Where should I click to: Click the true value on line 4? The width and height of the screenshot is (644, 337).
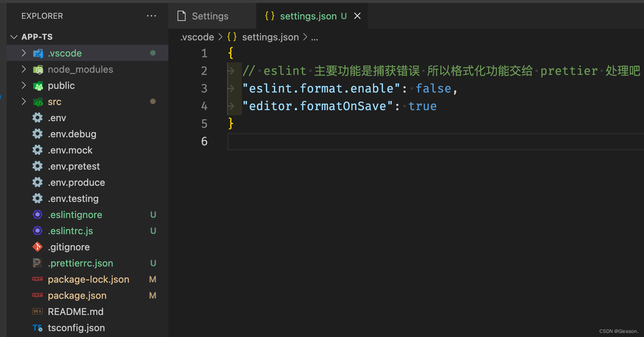[422, 106]
